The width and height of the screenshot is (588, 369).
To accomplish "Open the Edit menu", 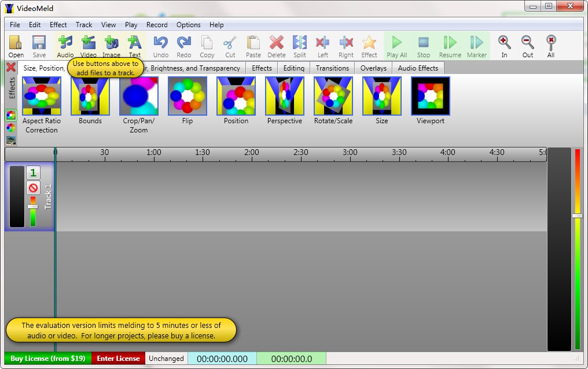I will click(x=35, y=25).
